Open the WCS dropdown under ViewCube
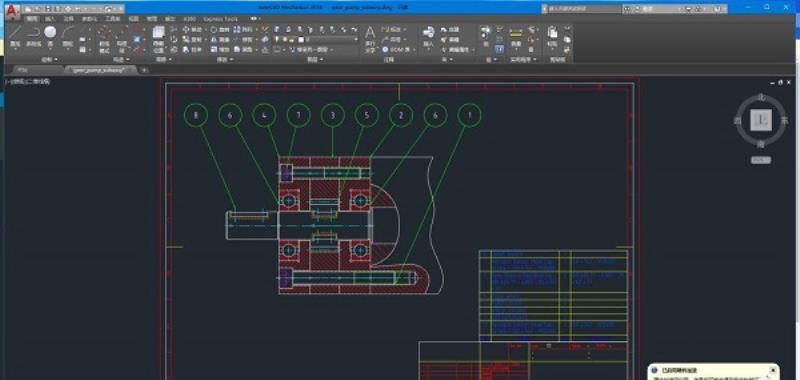 tap(761, 160)
